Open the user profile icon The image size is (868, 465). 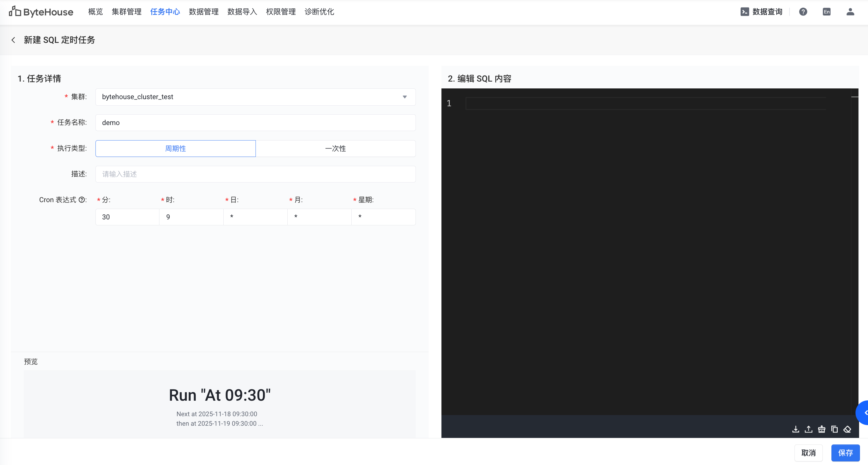coord(850,12)
